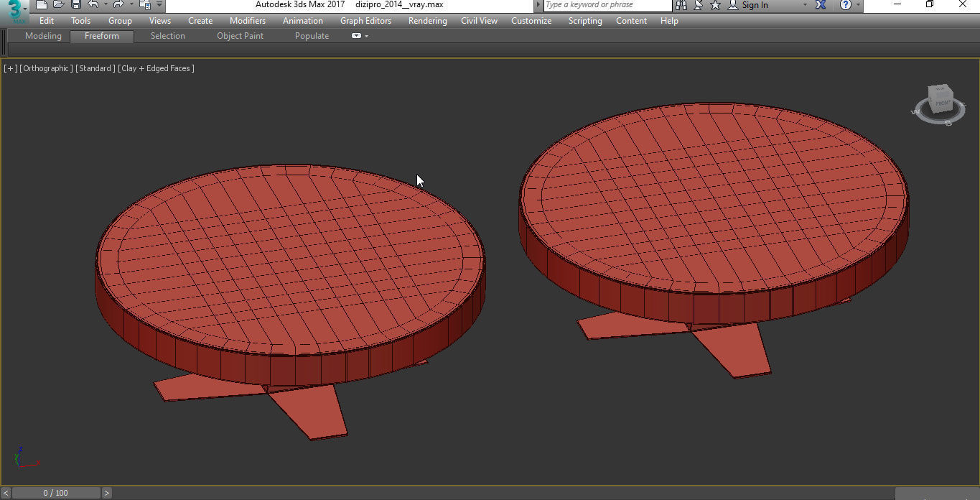Open the Edit menu
Image resolution: width=980 pixels, height=500 pixels.
[x=47, y=21]
